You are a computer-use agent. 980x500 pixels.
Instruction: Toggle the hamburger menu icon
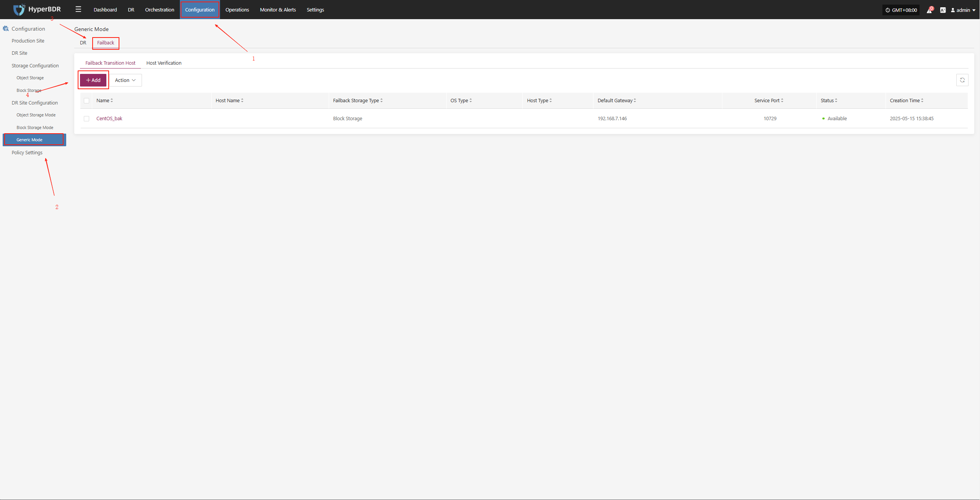pos(78,9)
